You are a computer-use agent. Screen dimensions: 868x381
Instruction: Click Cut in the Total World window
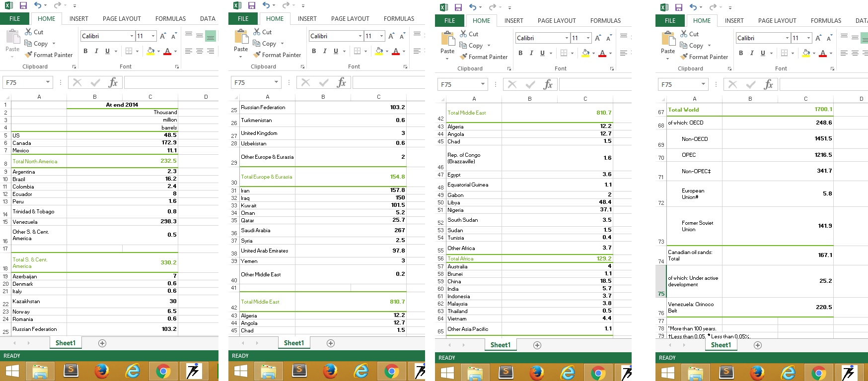(689, 34)
